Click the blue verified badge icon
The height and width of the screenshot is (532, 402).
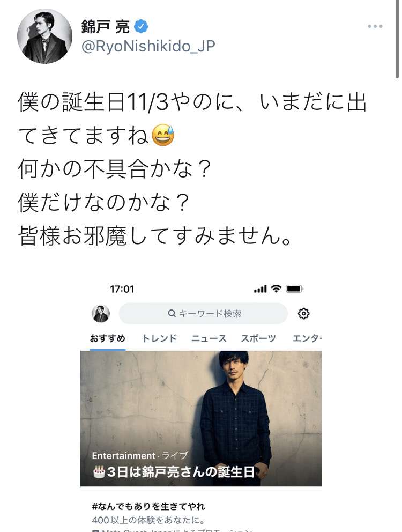point(141,26)
